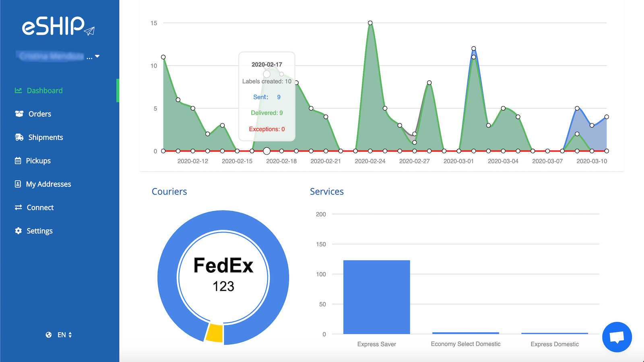This screenshot has height=362, width=644.
Task: Open My Addresses via its address book icon
Action: coord(18,184)
